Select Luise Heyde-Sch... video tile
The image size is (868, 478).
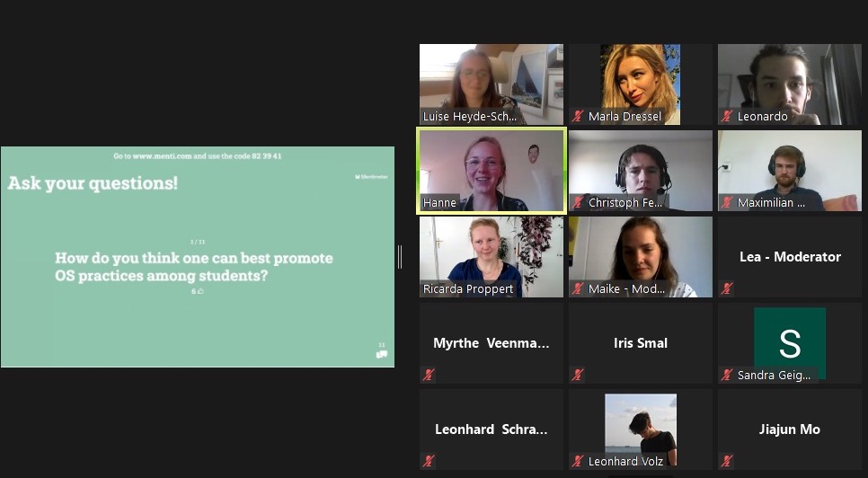[492, 84]
